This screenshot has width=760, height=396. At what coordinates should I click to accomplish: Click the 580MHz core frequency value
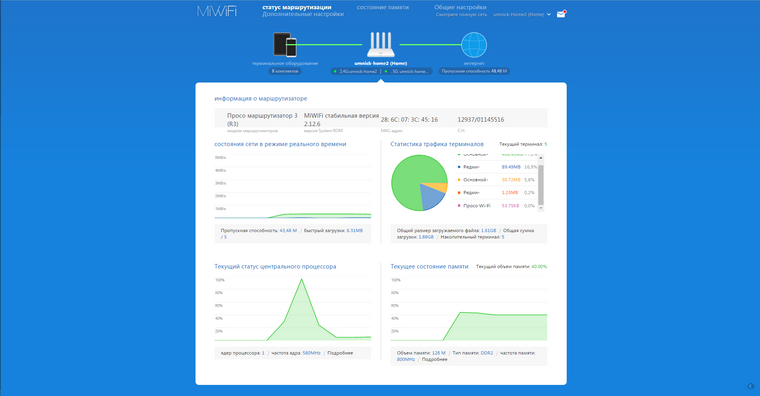[311, 353]
